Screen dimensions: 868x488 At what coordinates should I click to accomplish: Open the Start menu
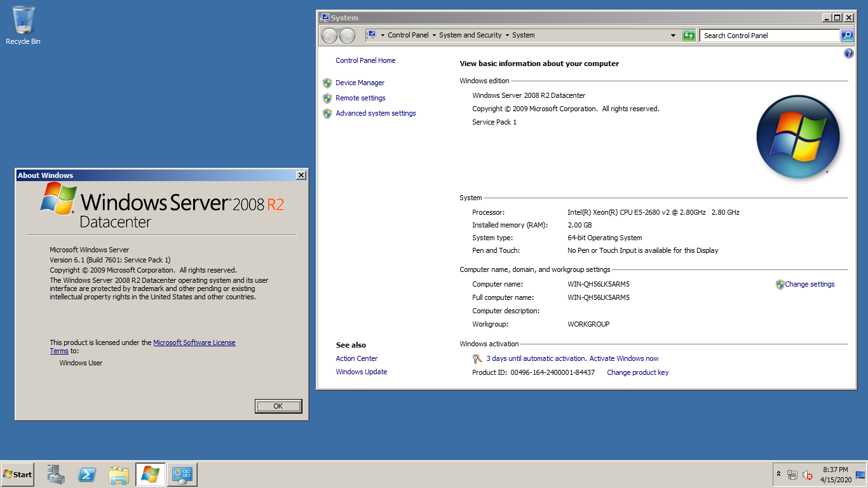18,475
